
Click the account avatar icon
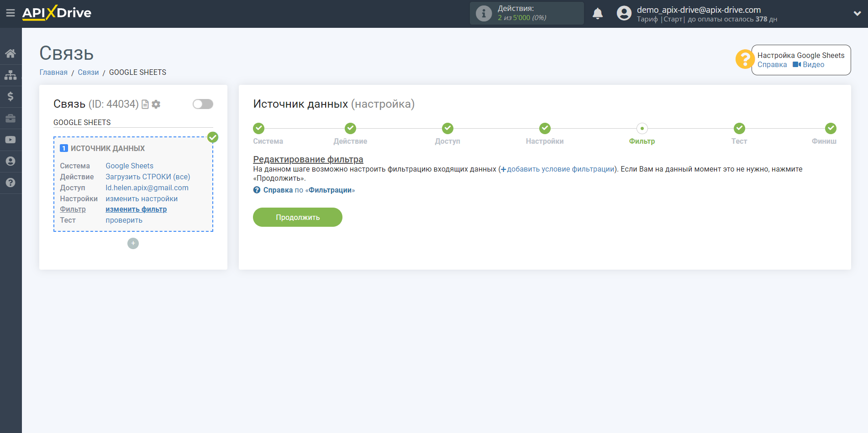(624, 13)
